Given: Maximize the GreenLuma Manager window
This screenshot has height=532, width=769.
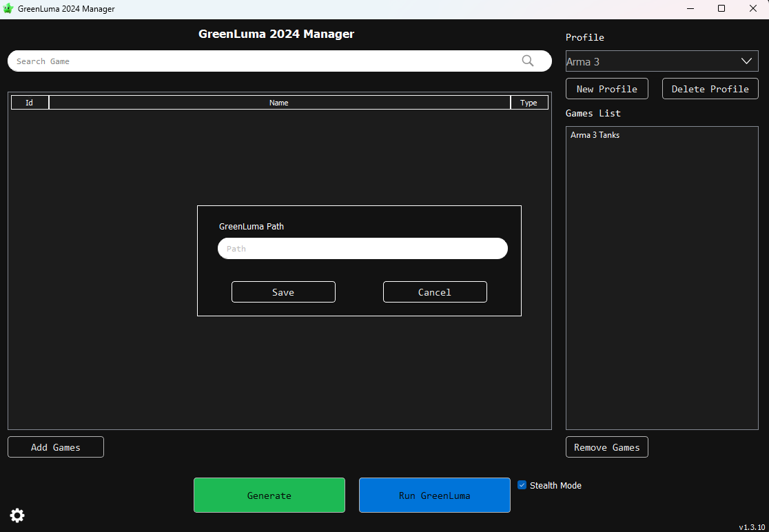Looking at the screenshot, I should click(x=721, y=9).
